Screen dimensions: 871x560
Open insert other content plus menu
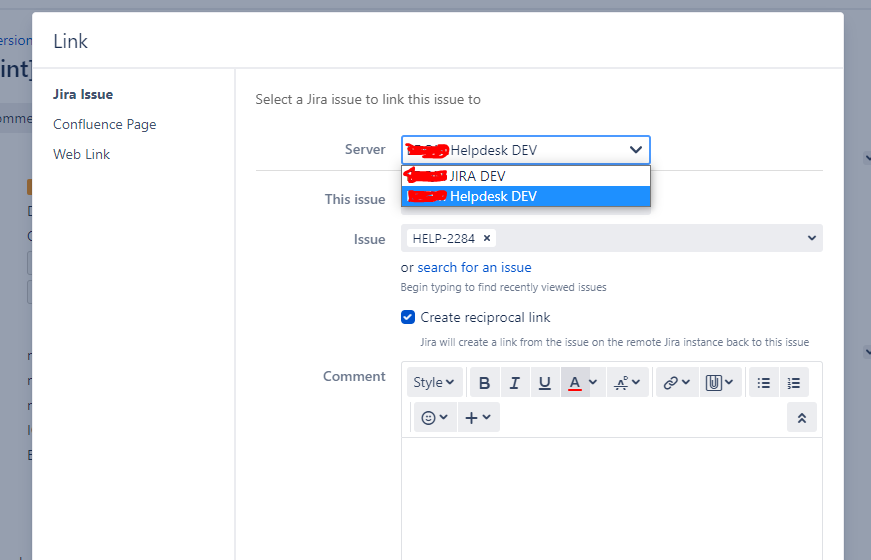coord(478,417)
